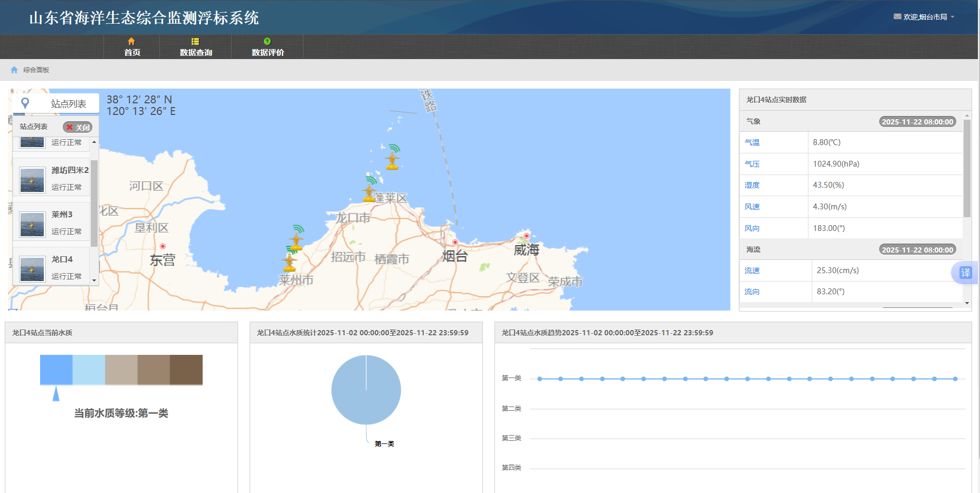The height and width of the screenshot is (493, 980).
Task: Click the green icon above 数据评价
Action: [267, 41]
